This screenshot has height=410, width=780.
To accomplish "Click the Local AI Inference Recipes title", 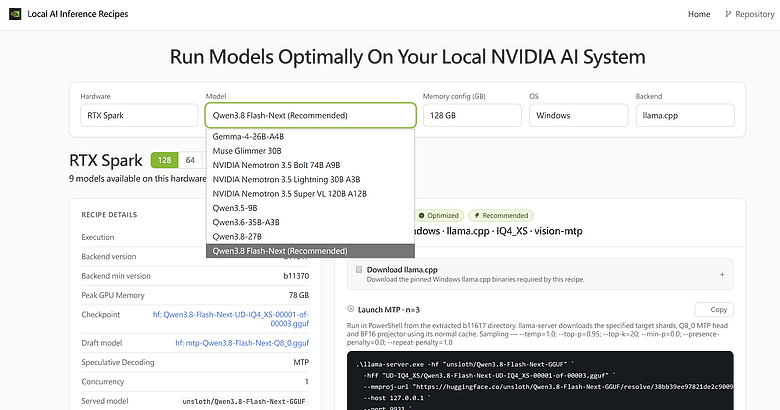I will pyautogui.click(x=78, y=14).
